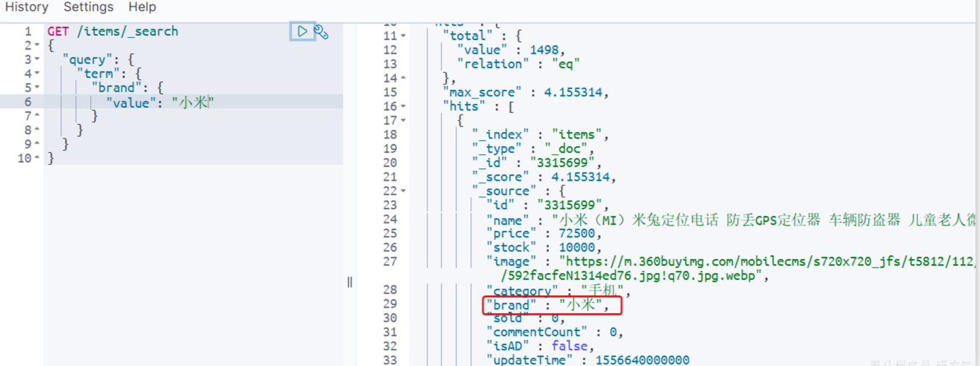Collapse the "_source" object on line 22

click(x=403, y=191)
